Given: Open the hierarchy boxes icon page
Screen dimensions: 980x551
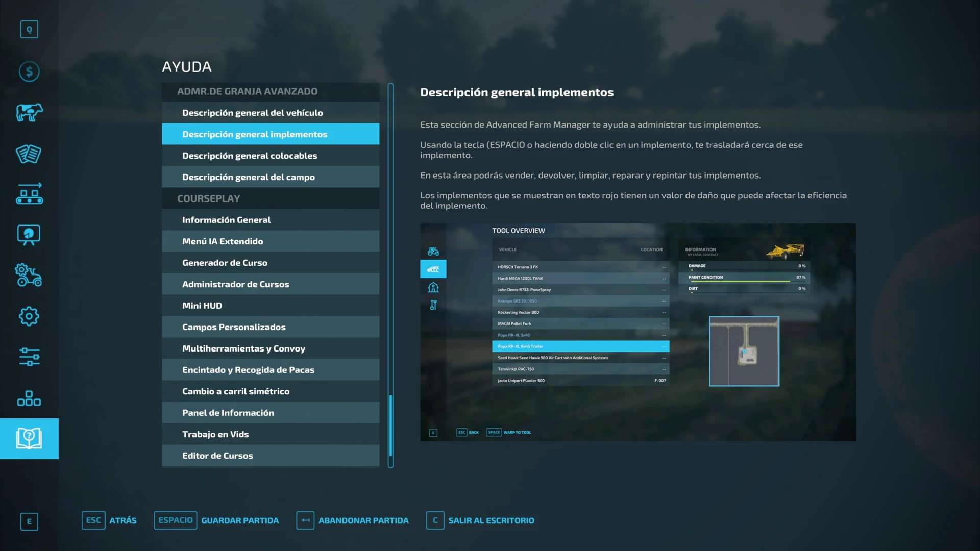Looking at the screenshot, I should pyautogui.click(x=29, y=398).
